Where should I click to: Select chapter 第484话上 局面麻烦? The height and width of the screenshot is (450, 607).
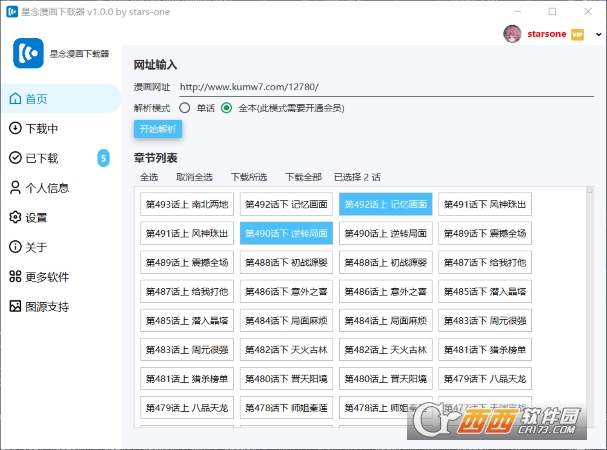coord(386,320)
